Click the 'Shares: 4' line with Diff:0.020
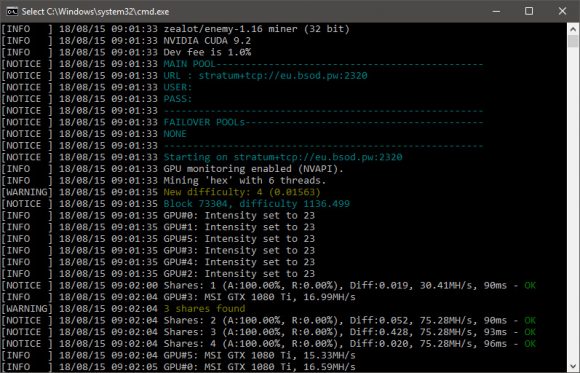Viewport: 580px width, 373px height. click(350, 344)
